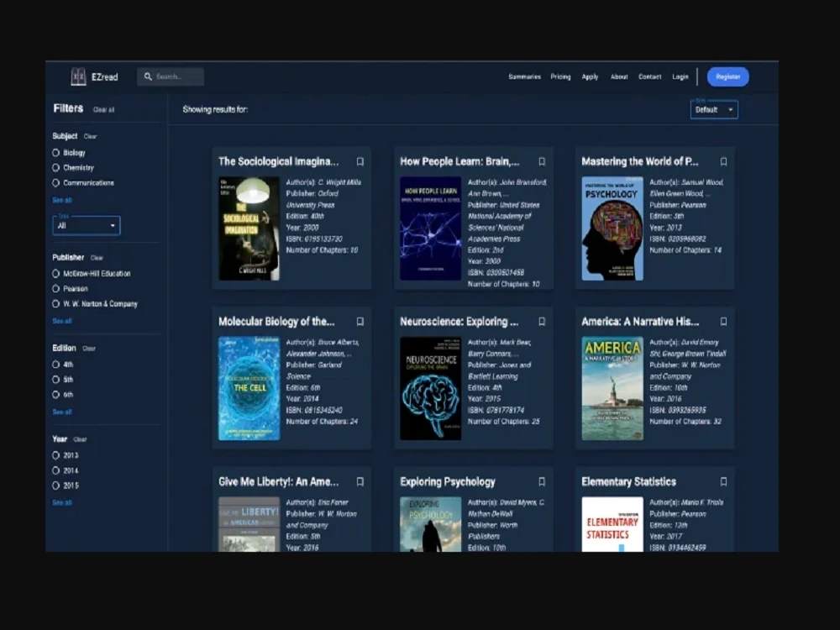Select 4th edition filter
The height and width of the screenshot is (630, 840).
point(55,365)
